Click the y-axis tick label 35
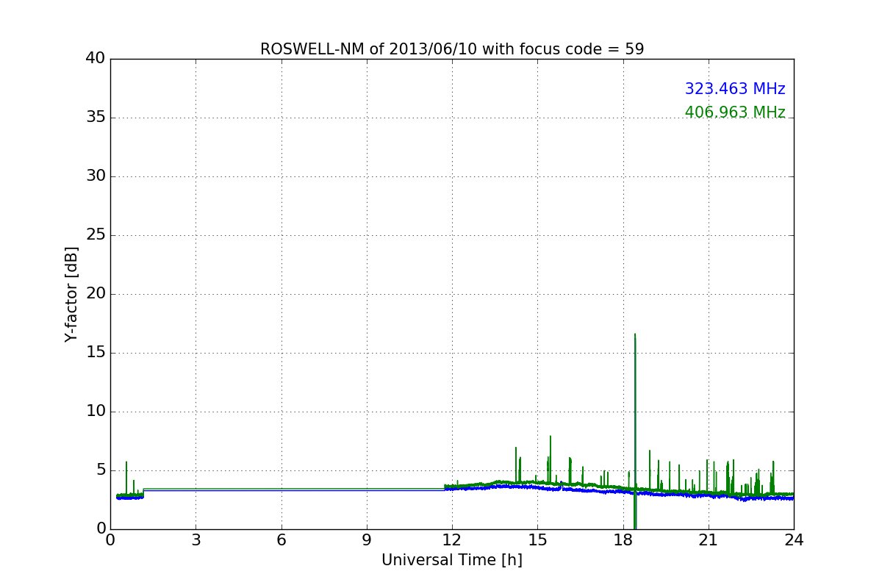Screen dimensions: 882x588 point(96,118)
